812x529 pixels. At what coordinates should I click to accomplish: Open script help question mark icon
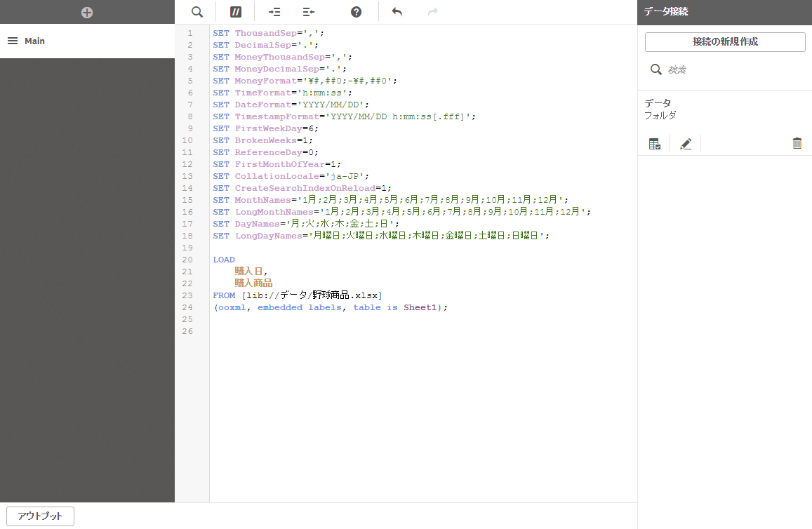coord(356,12)
